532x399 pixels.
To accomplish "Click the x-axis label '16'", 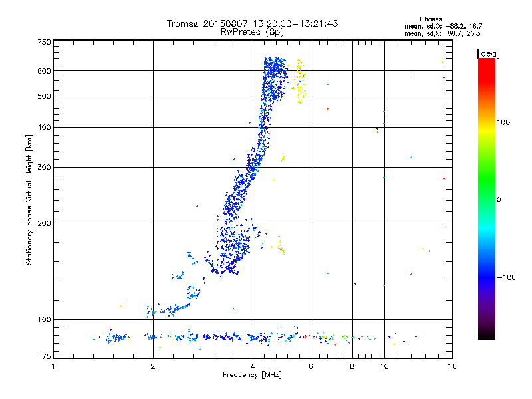I will [x=452, y=366].
